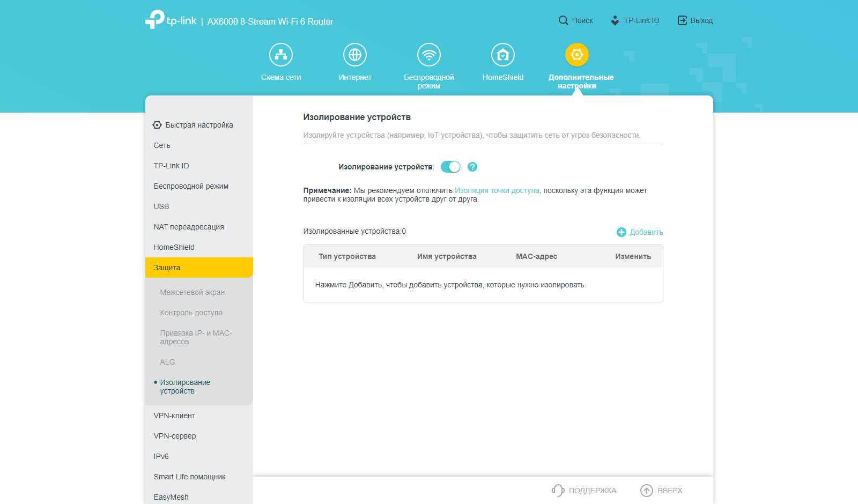Select ALG submenu item
Screen dimensions: 858x504
coord(167,362)
